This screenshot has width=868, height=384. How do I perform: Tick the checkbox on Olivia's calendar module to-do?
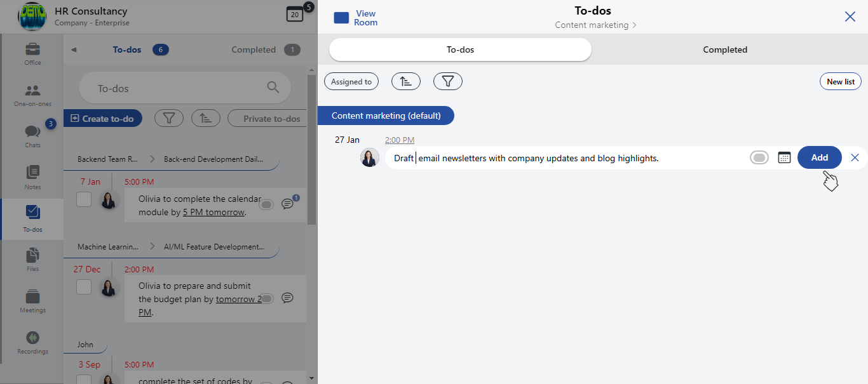[84, 199]
